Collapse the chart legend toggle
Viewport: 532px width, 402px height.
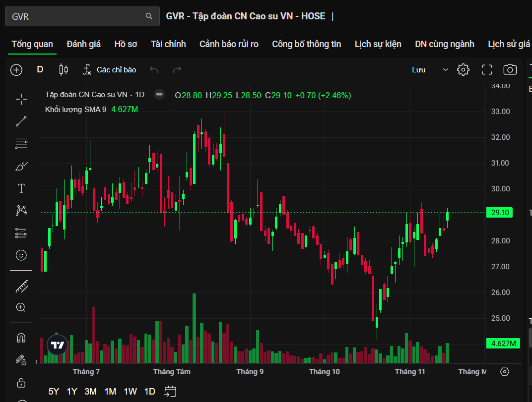point(159,95)
